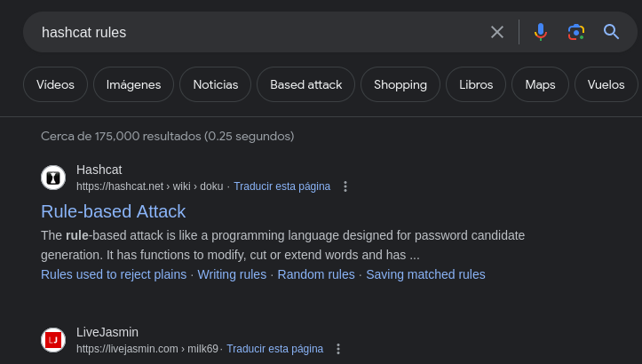
Task: Click the magnifying glass search button
Action: coord(611,32)
